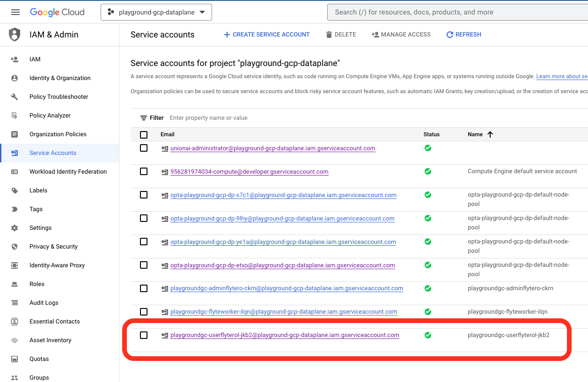Open the hamburger navigation menu
The height and width of the screenshot is (382, 588).
[15, 12]
